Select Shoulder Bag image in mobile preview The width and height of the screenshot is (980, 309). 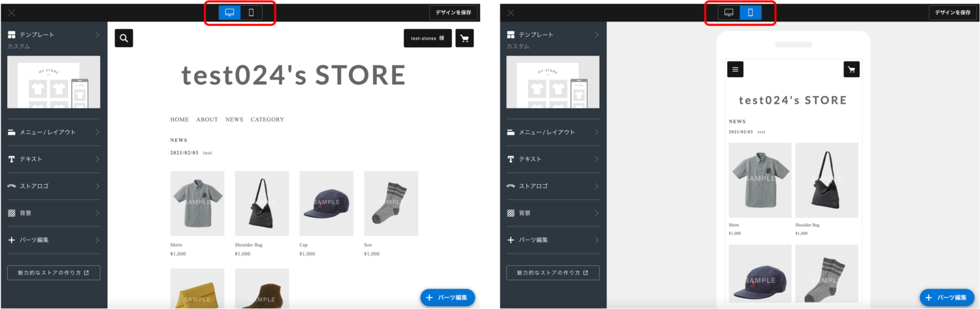(x=827, y=180)
